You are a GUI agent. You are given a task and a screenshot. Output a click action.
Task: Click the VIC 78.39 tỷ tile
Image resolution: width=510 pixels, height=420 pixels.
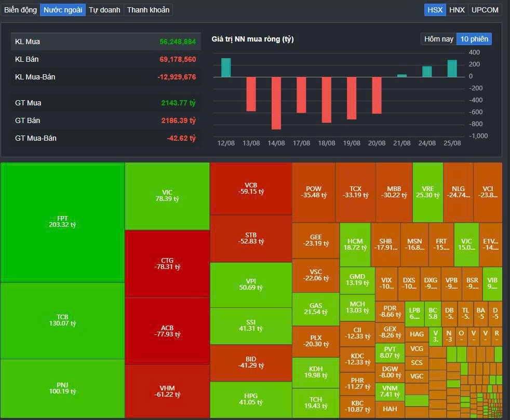[x=167, y=196]
